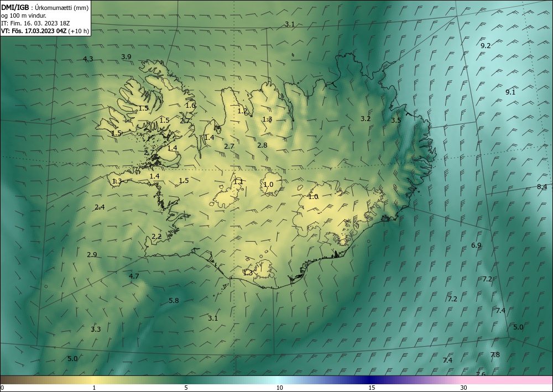Click the 5.8 value label
The image size is (553, 392).
coord(174,301)
